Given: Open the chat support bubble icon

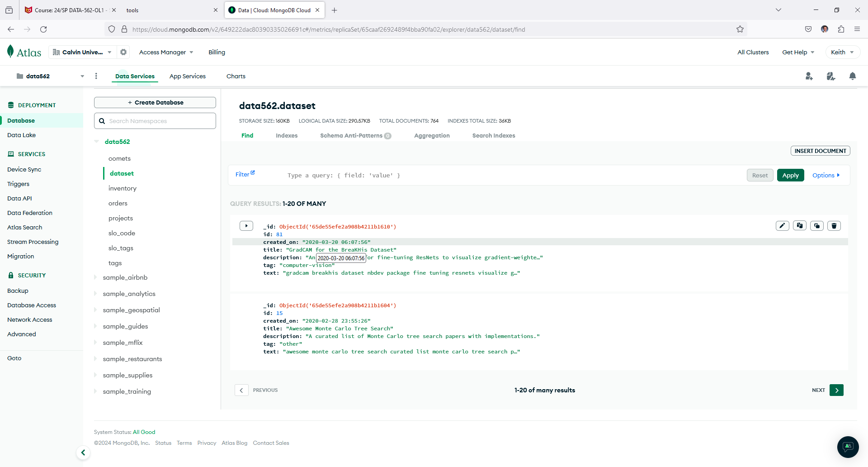Looking at the screenshot, I should (848, 447).
